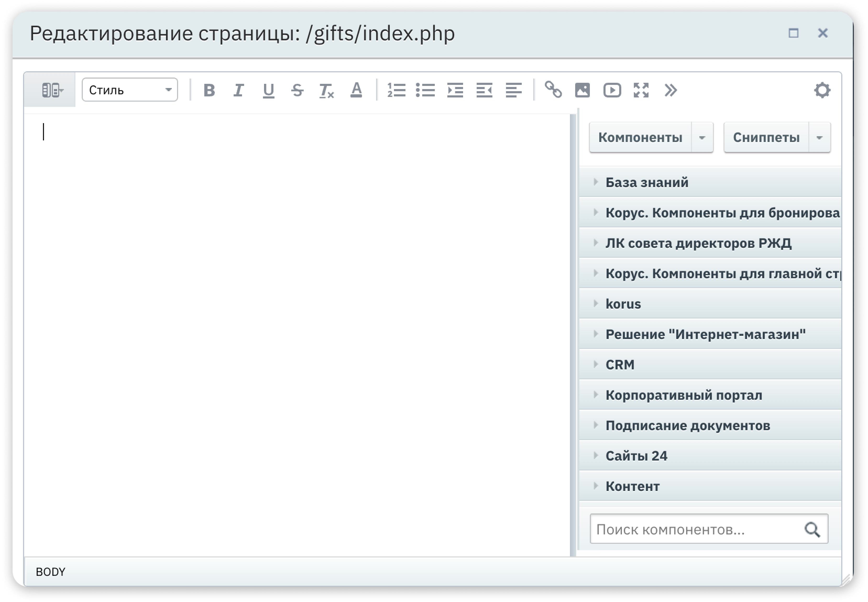This screenshot has height=602, width=868.
Task: Decrease paragraph indent
Action: pos(485,90)
